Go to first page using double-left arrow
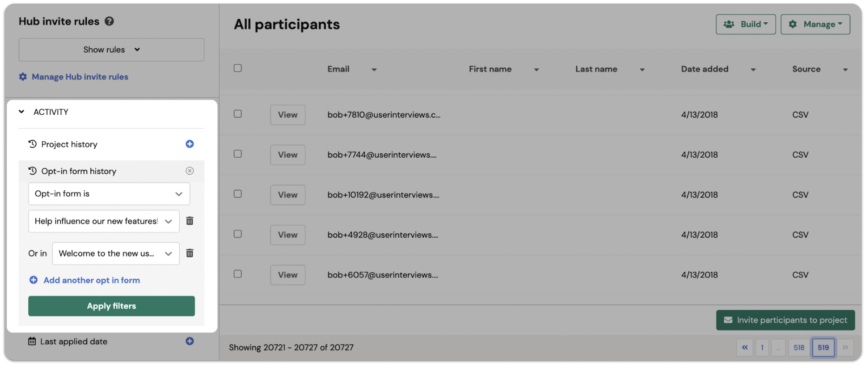868x369 pixels. (x=745, y=348)
